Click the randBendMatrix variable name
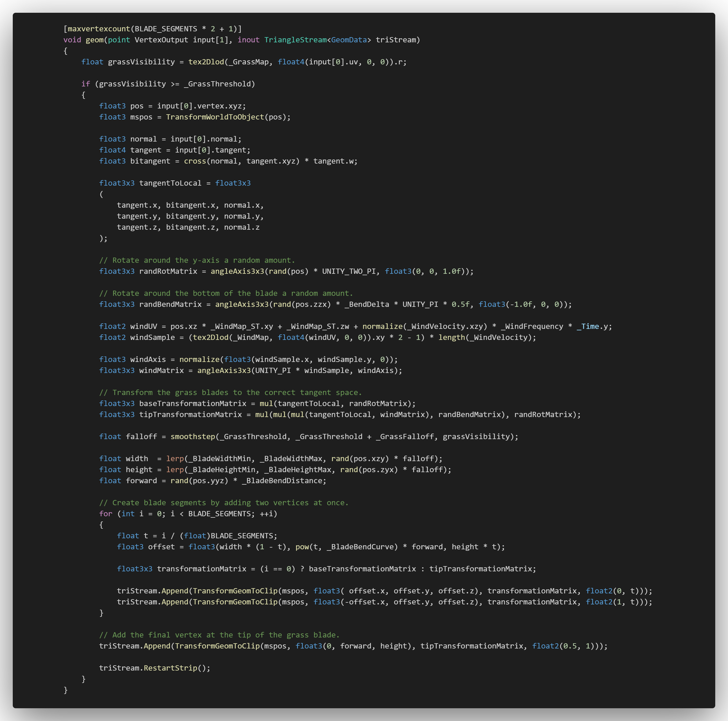This screenshot has height=721, width=728. (x=170, y=304)
